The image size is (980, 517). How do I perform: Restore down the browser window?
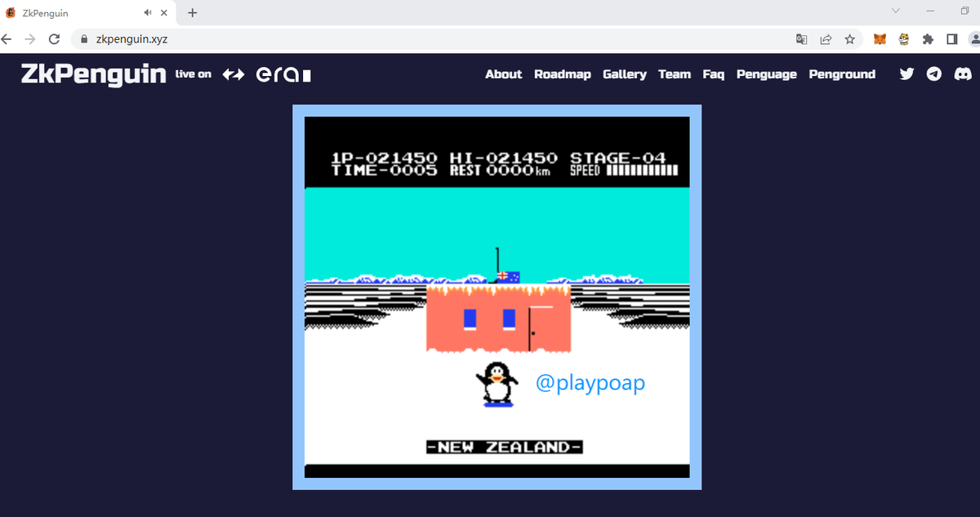965,11
